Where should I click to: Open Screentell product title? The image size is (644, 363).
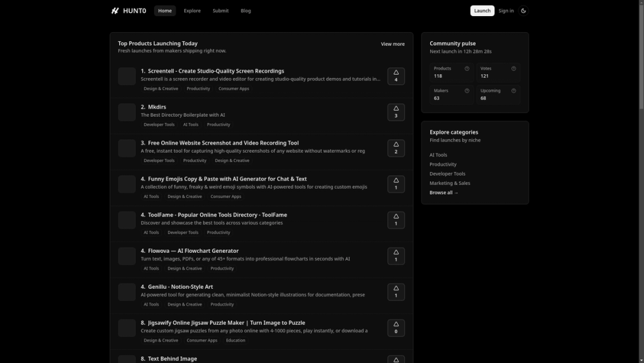point(216,71)
